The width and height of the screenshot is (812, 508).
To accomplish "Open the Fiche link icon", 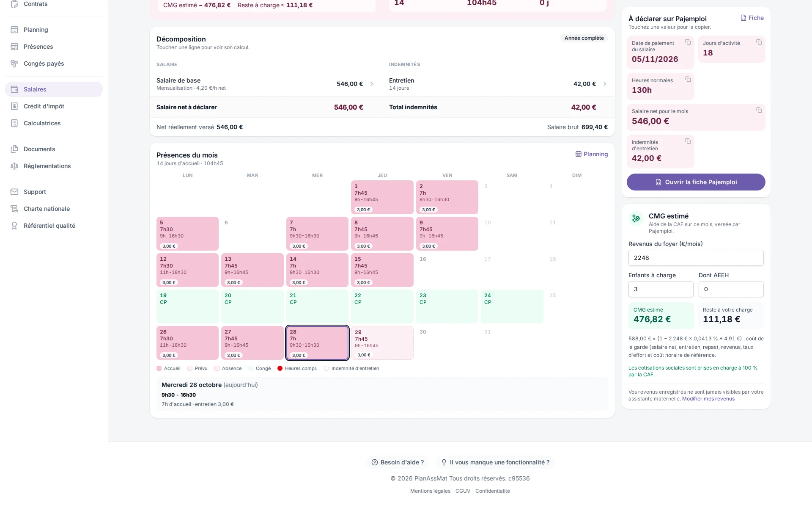I will 743,18.
